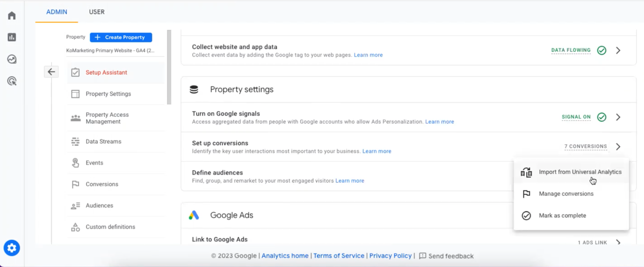The height and width of the screenshot is (267, 644).
Task: Click the Data Streams icon
Action: [x=75, y=141]
